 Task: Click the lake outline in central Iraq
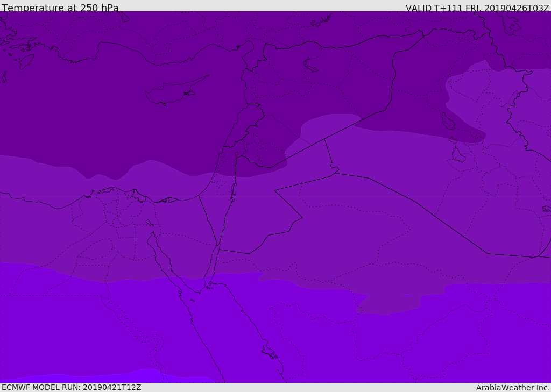448,121
